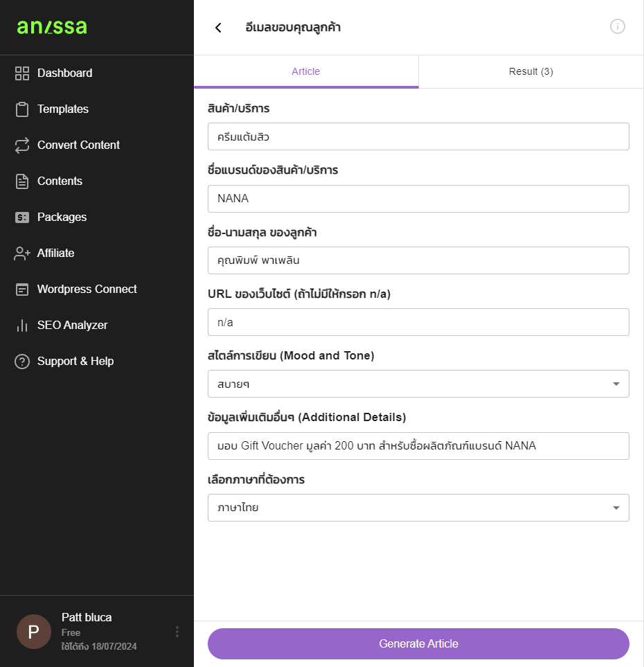Click the Packages dollar icon
The height and width of the screenshot is (667, 644).
click(x=22, y=217)
